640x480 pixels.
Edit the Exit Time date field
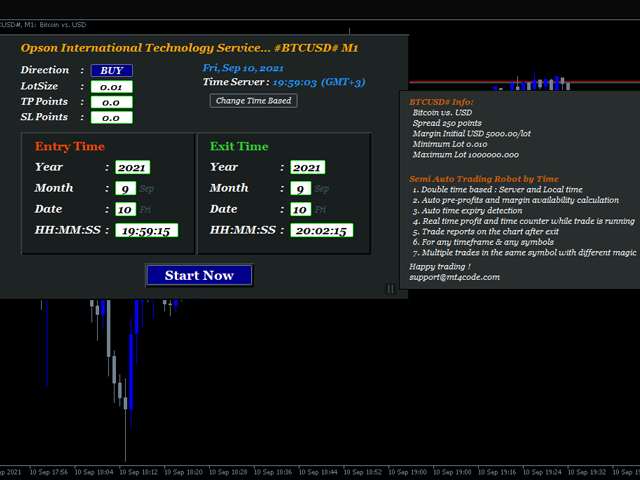300,209
